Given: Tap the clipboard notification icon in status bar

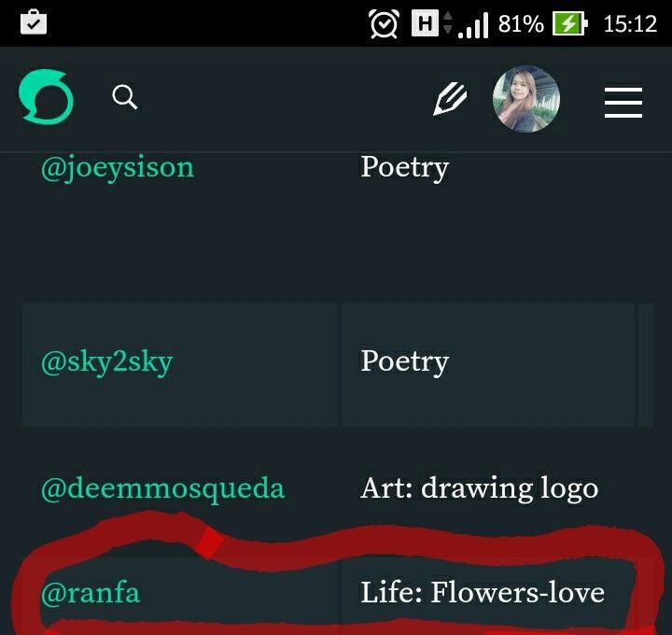Looking at the screenshot, I should click(x=33, y=22).
